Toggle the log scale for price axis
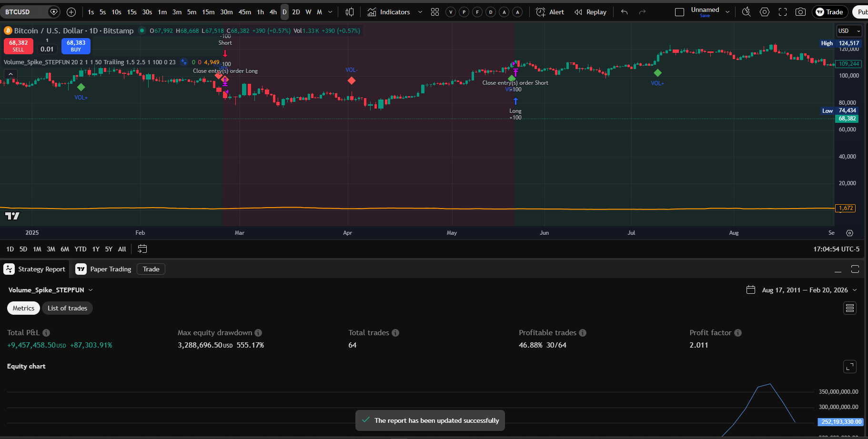The height and width of the screenshot is (439, 868). tap(849, 233)
